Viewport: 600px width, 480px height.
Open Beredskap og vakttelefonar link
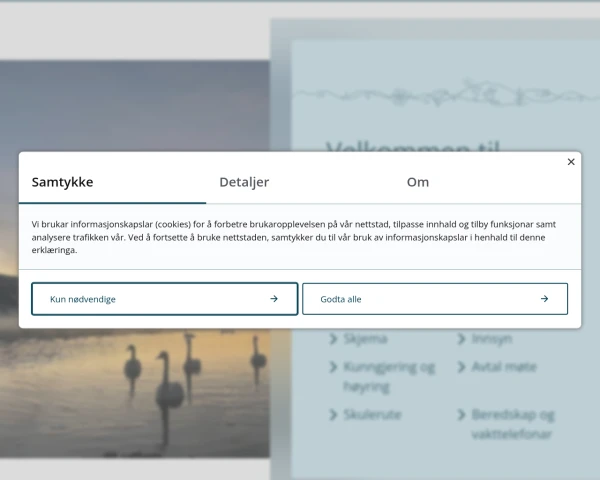[513, 424]
